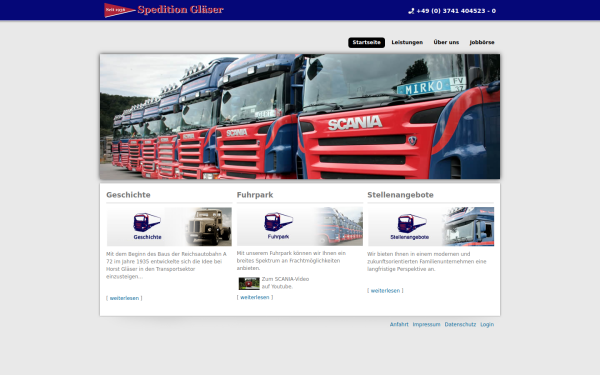Follow weiterlesen link under Stellenangebote

(385, 291)
